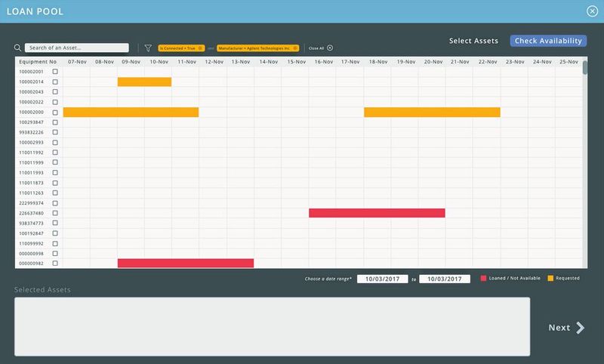Click the vertical scrollbar thumb of the grid
This screenshot has width=604, height=364.
click(585, 68)
